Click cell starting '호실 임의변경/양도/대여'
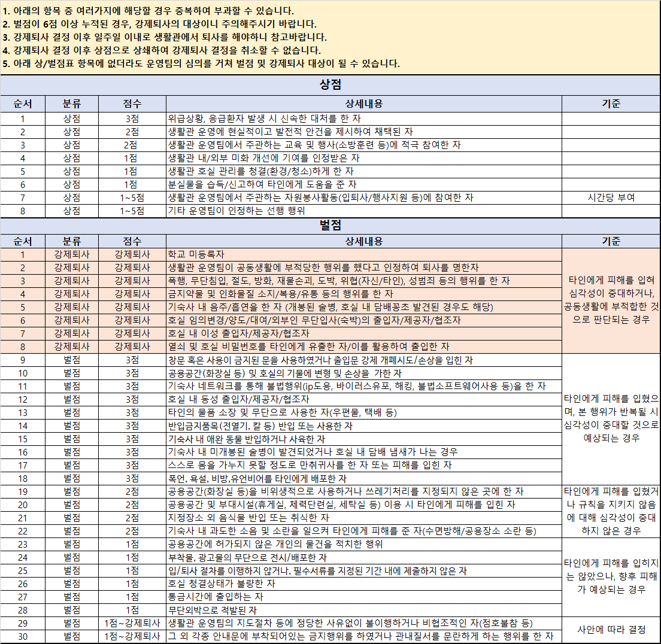This screenshot has width=661, height=644. (364, 320)
